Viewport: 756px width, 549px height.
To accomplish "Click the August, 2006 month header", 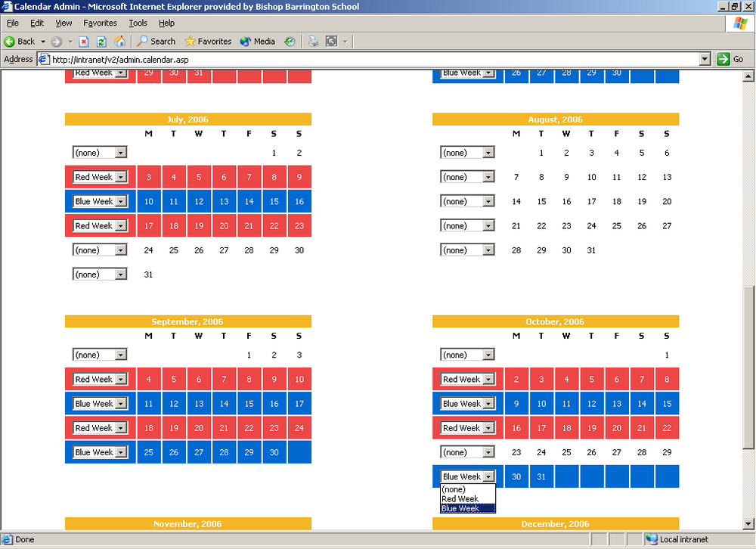I will (x=556, y=119).
